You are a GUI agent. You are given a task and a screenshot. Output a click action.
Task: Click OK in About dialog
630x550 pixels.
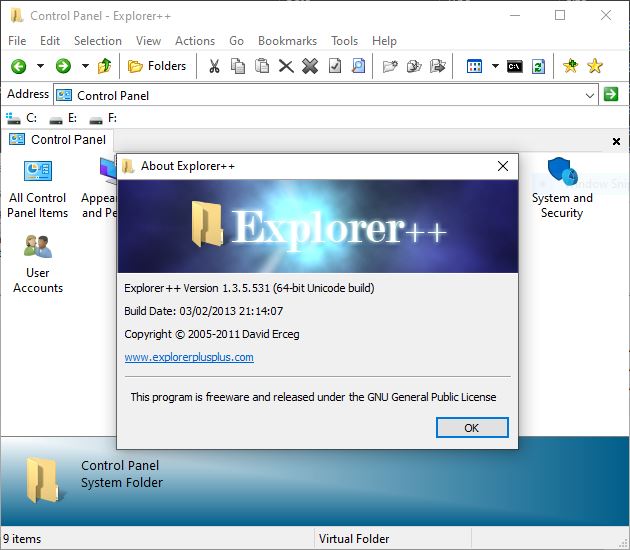pos(472,427)
